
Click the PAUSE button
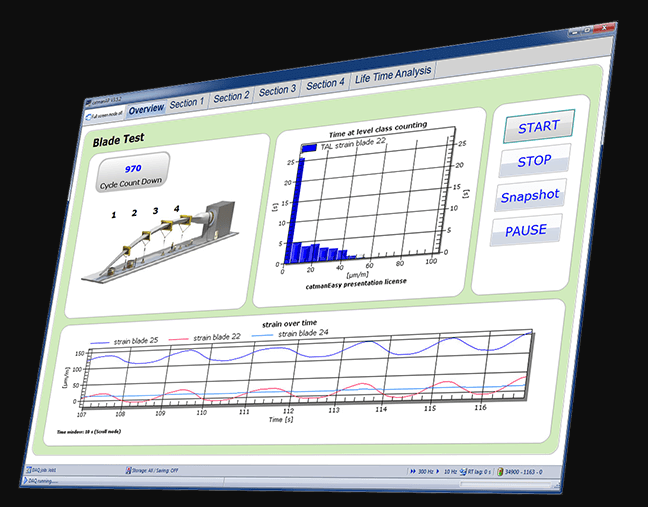[x=525, y=230]
